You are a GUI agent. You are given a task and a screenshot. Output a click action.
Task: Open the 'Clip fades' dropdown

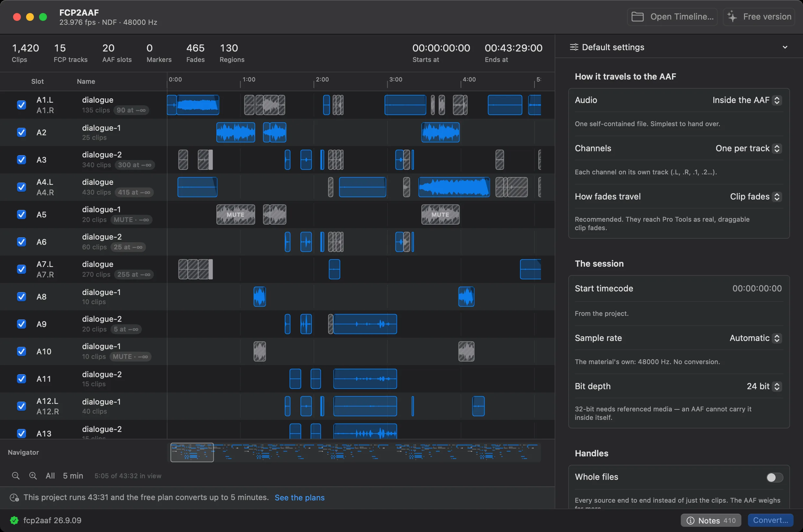coord(755,197)
